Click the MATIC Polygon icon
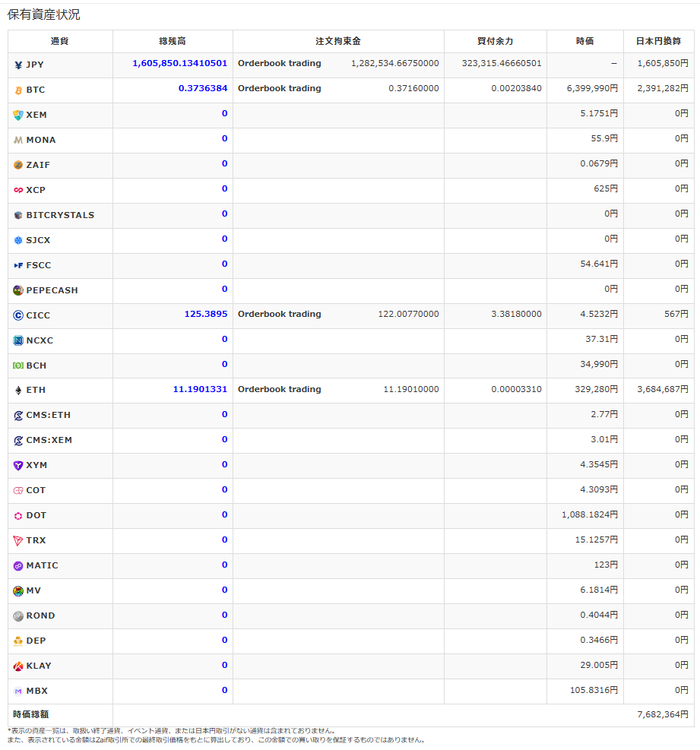The width and height of the screenshot is (700, 750). tap(18, 566)
